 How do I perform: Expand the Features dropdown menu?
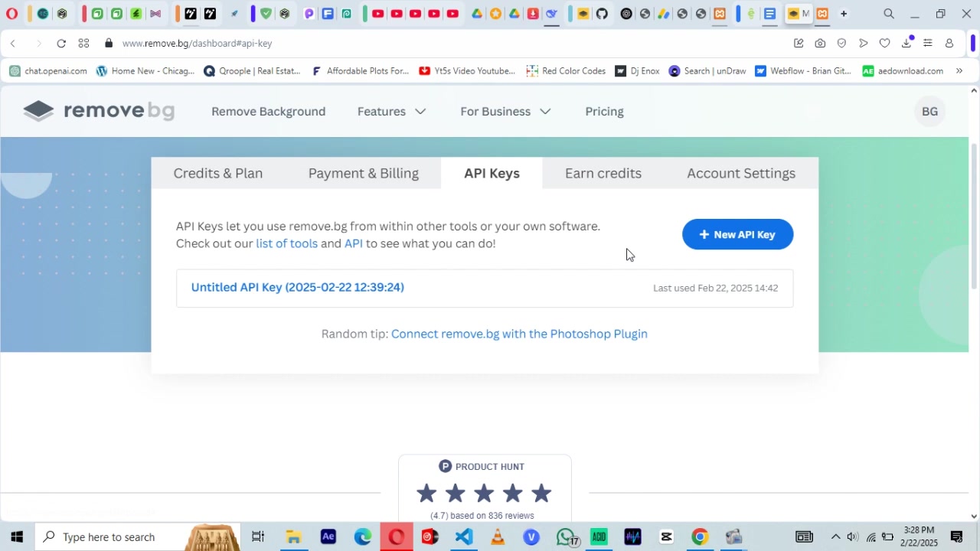[391, 112]
